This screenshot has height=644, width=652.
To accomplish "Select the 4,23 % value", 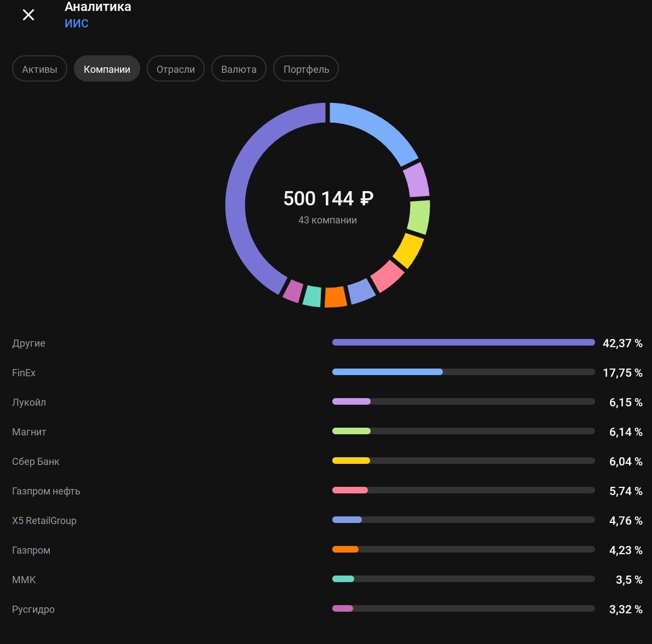I will tap(626, 550).
